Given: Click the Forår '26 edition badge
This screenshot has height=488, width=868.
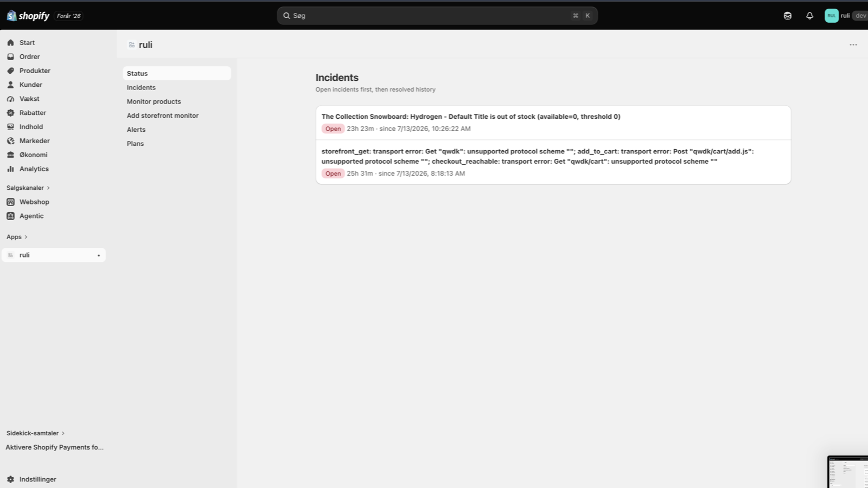Looking at the screenshot, I should point(69,16).
